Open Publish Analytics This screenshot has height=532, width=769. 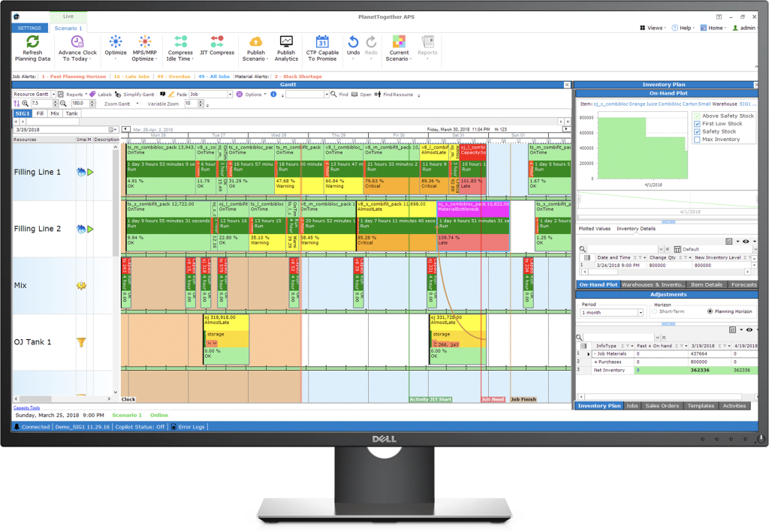point(286,41)
